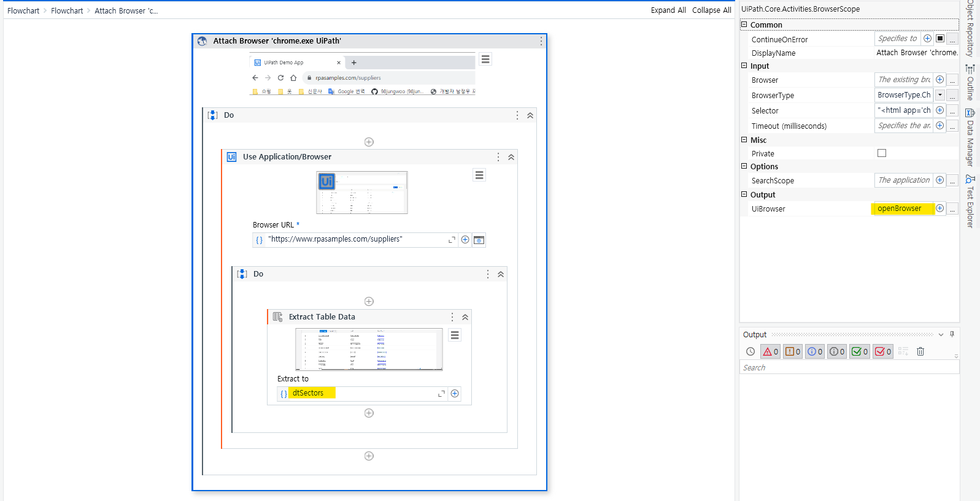Toggle timestamps clock icon in Output panel

click(x=750, y=351)
